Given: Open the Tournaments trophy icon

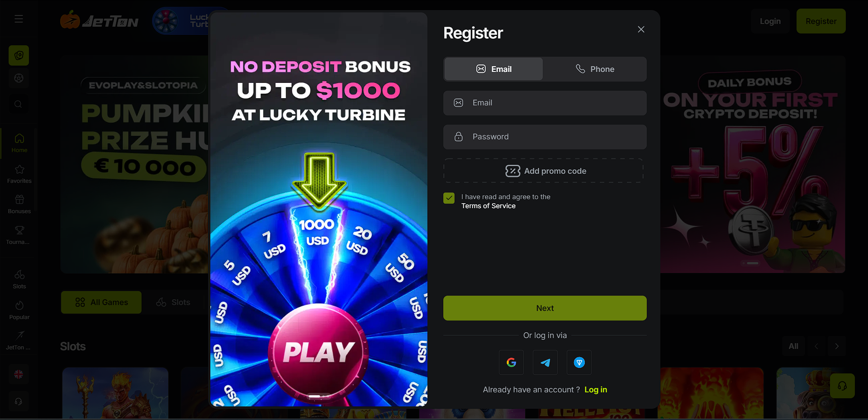Looking at the screenshot, I should pos(19,235).
